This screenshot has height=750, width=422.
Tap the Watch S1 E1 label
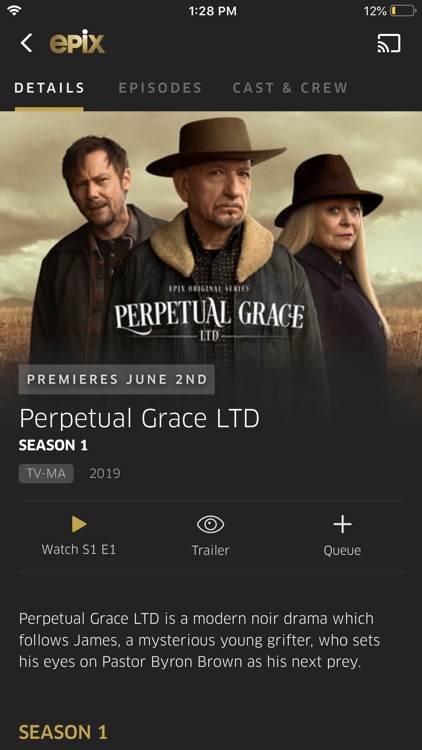pyautogui.click(x=79, y=549)
